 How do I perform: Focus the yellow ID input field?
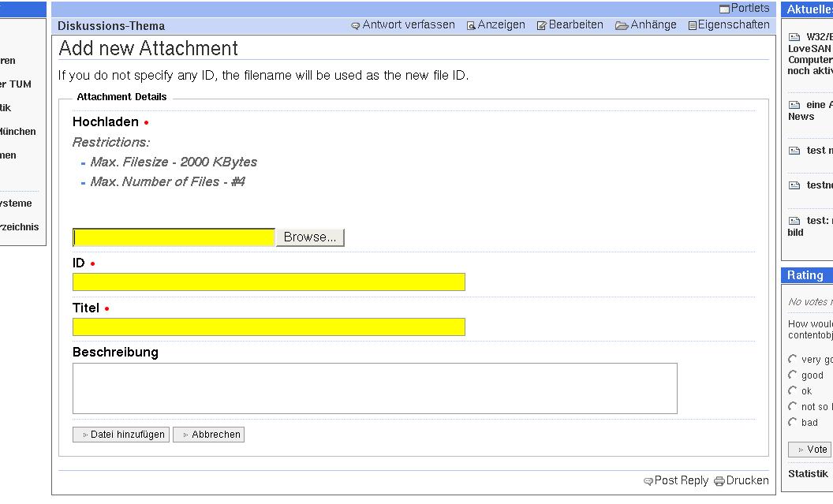268,282
